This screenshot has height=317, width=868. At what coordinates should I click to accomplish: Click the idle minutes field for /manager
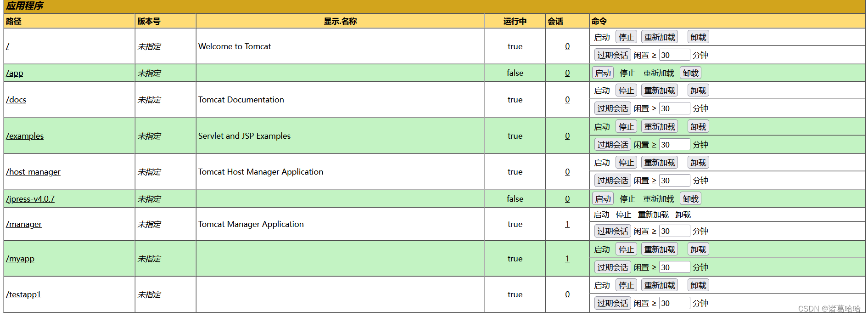click(675, 231)
